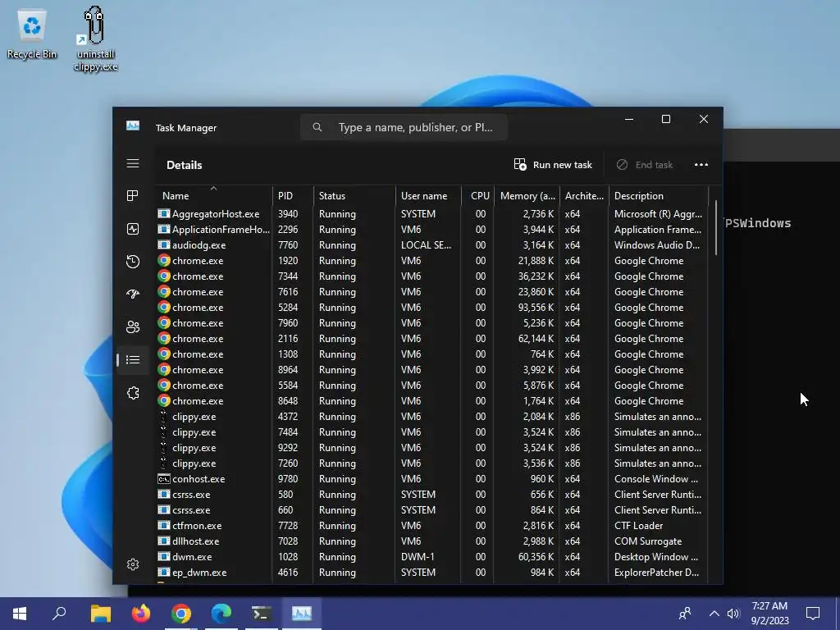Select the ApplicationFrameHost process row
The image size is (840, 630).
[431, 230]
